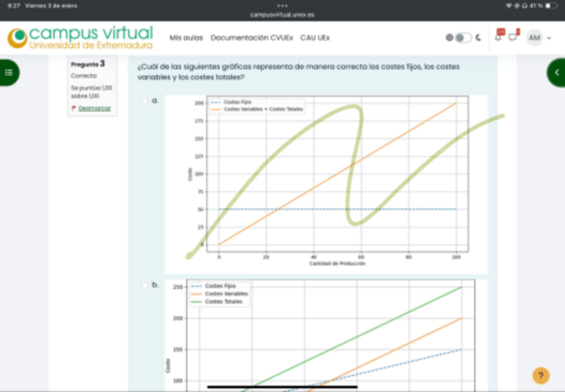Open the Campus Virtual home logo
The width and height of the screenshot is (565, 392).
81,37
